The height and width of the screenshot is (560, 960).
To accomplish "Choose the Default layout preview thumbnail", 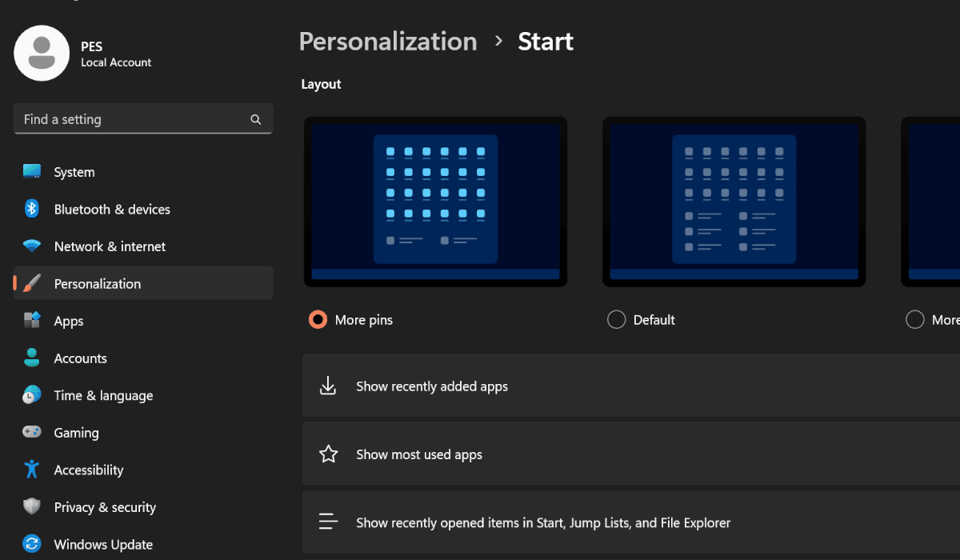I will coord(734,202).
